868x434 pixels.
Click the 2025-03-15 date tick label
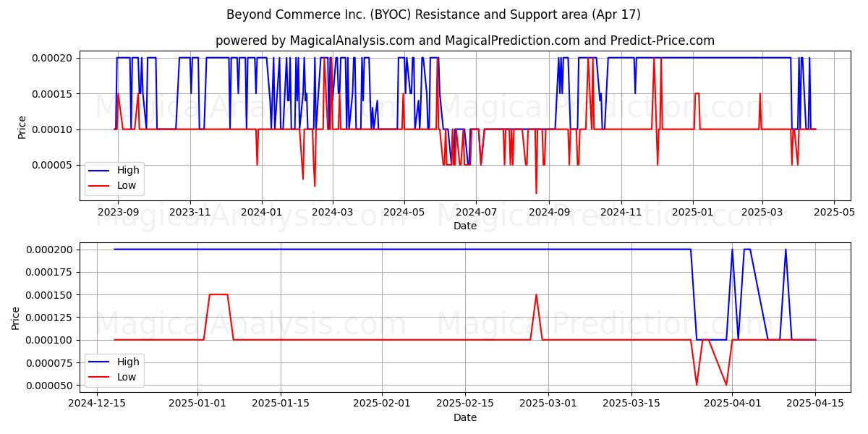631,404
